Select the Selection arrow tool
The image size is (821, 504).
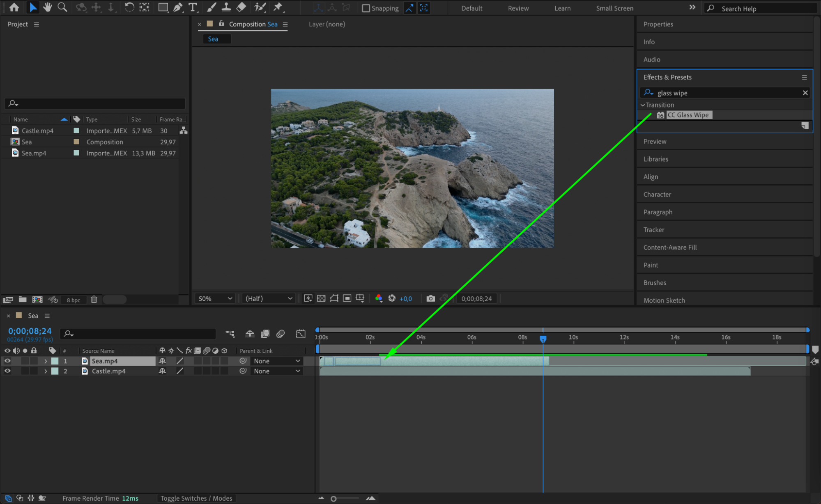(x=33, y=7)
